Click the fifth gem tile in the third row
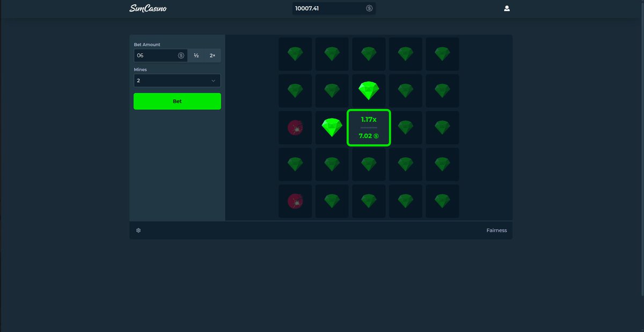 click(x=442, y=128)
